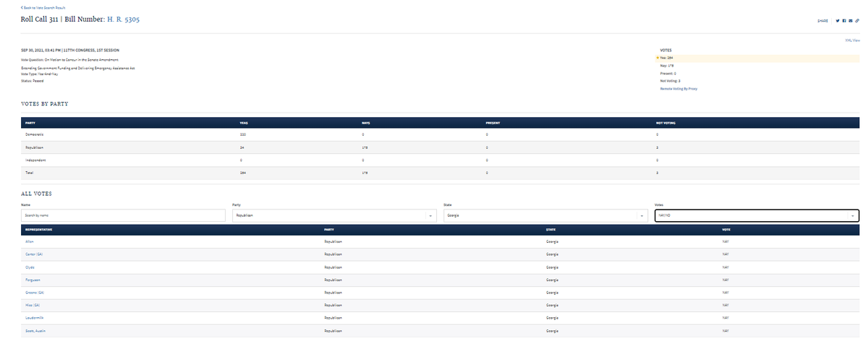Go back to Vote Search Result
This screenshot has width=868, height=341.
click(43, 7)
